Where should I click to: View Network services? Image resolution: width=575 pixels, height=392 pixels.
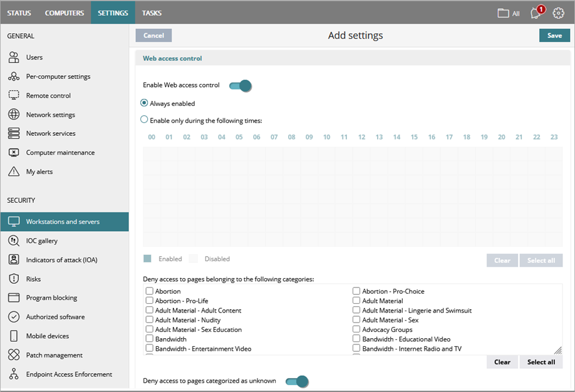(49, 133)
